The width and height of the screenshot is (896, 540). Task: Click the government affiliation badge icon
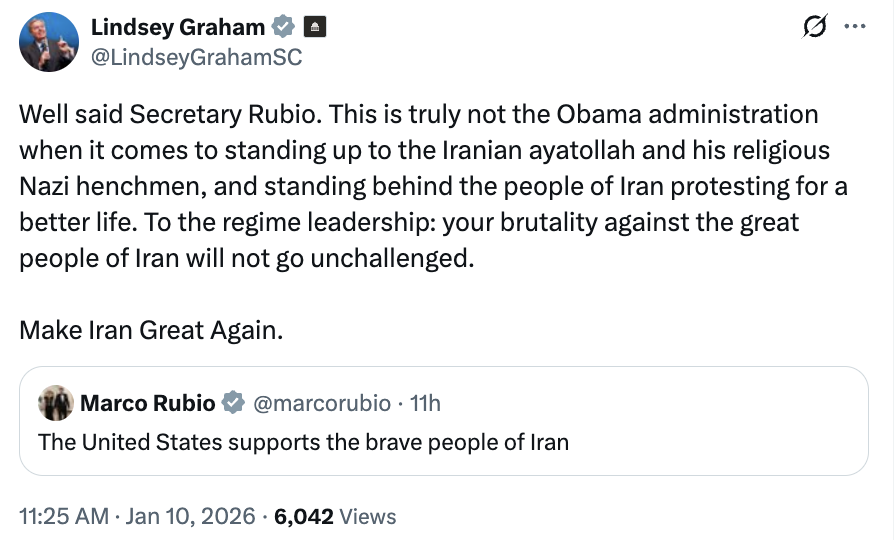[313, 27]
